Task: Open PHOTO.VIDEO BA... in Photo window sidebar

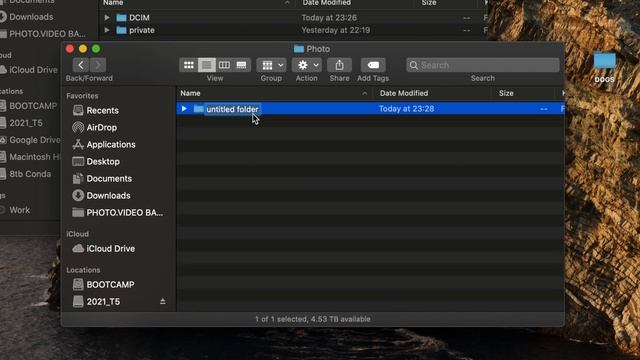Action: click(124, 213)
